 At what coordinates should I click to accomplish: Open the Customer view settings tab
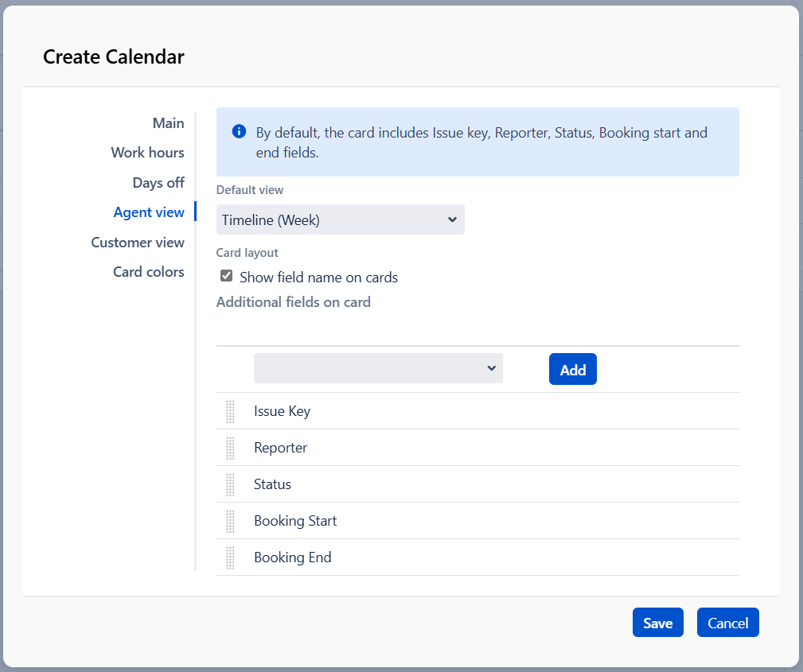[138, 243]
